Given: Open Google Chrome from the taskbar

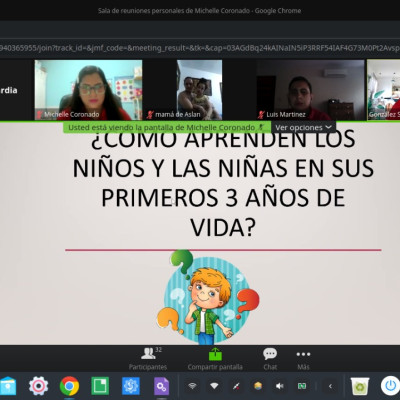Looking at the screenshot, I should (x=69, y=386).
